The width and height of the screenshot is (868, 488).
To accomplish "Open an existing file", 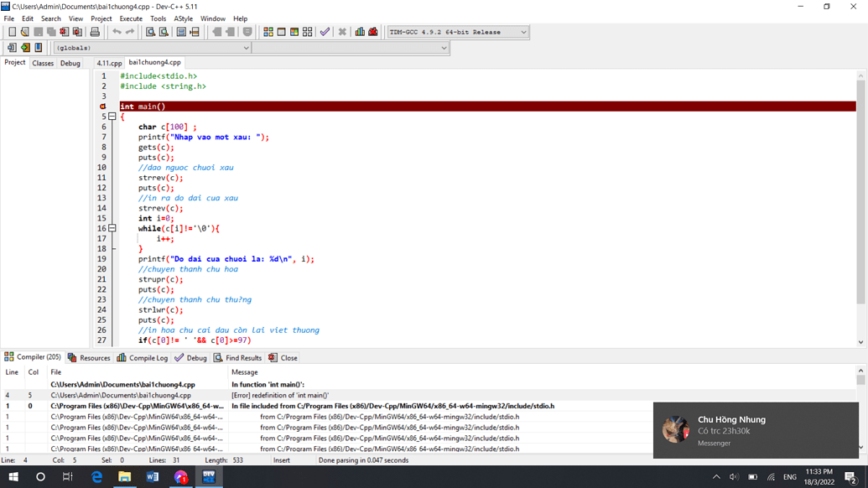I will click(x=23, y=31).
